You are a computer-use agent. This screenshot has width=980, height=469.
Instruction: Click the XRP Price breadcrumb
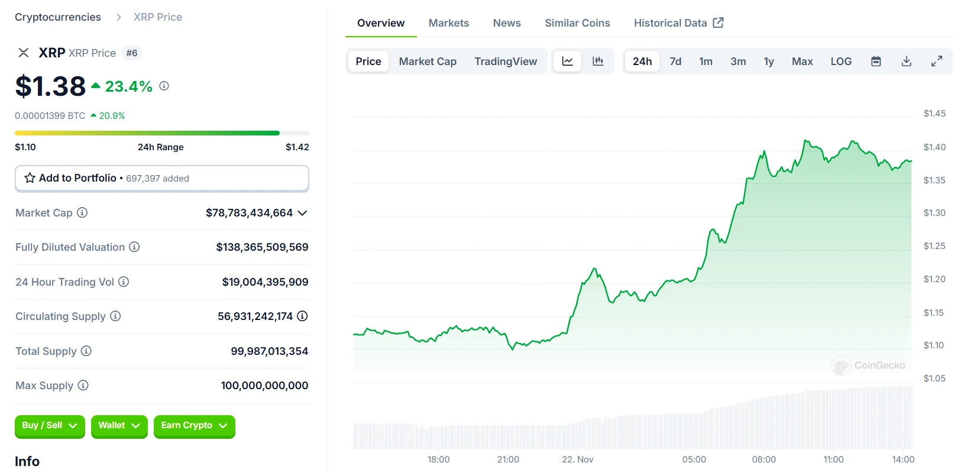click(x=158, y=17)
